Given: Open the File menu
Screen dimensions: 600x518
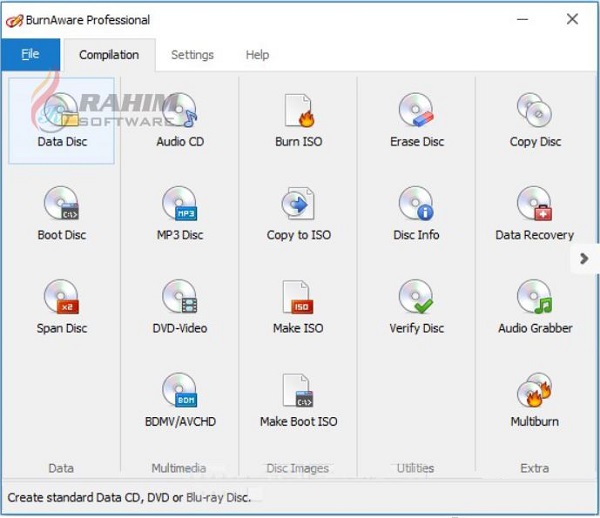Looking at the screenshot, I should pyautogui.click(x=30, y=54).
